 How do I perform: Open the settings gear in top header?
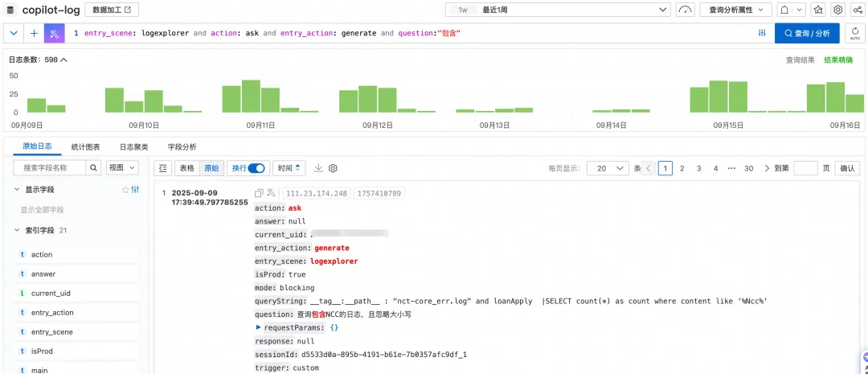(838, 10)
